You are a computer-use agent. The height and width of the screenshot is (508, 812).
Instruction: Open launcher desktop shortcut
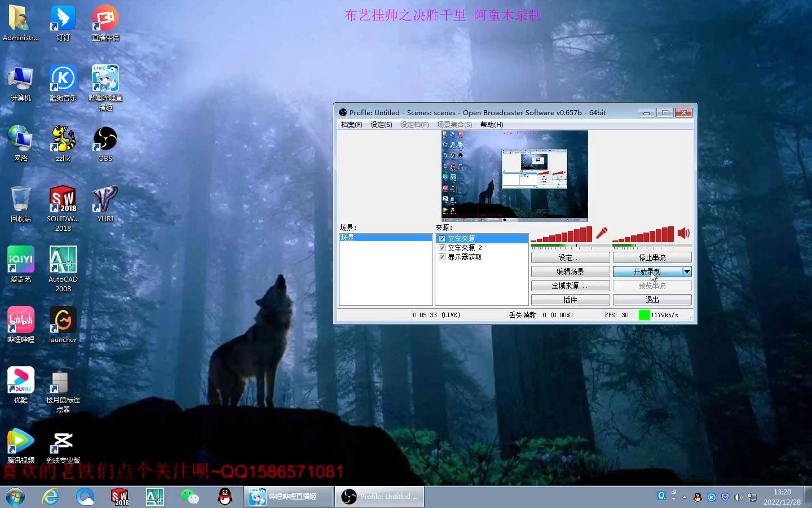click(63, 326)
